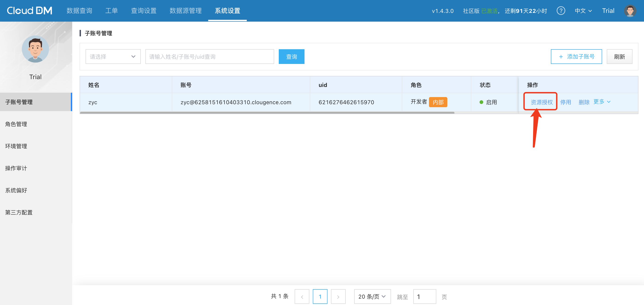Go to next page arrow

[x=338, y=297]
